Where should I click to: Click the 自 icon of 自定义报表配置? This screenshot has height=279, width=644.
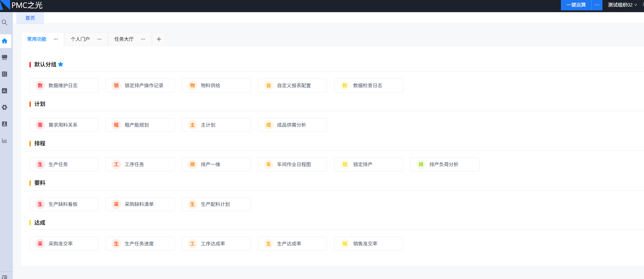click(269, 85)
